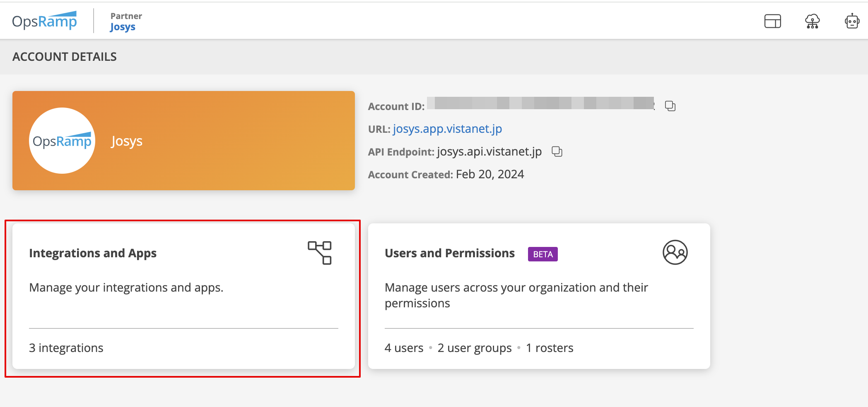This screenshot has height=407, width=868.
Task: Click the Integrations and Apps flow icon
Action: pyautogui.click(x=319, y=253)
